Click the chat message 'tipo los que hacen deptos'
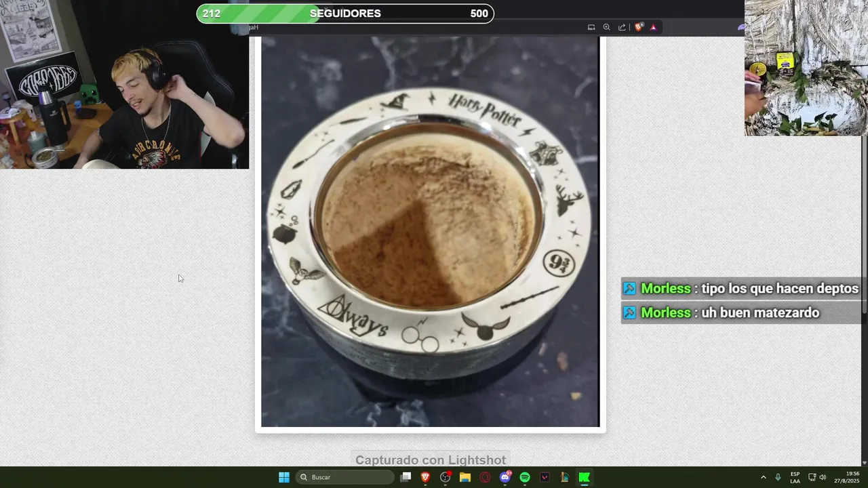This screenshot has height=488, width=868. 780,289
